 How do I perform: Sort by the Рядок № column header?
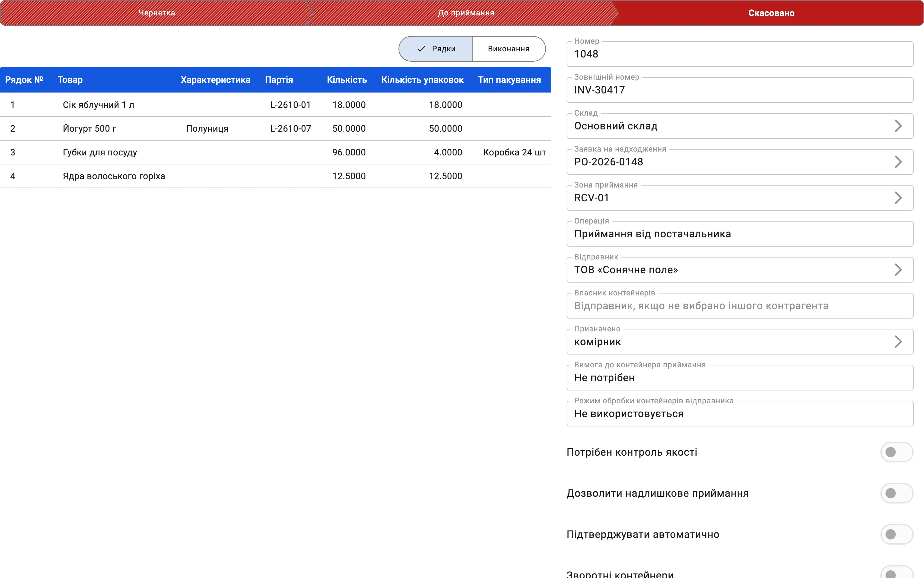tap(24, 80)
